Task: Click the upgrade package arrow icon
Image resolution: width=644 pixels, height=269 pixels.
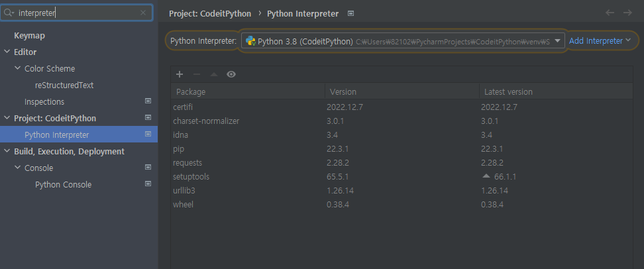Action: click(213, 75)
